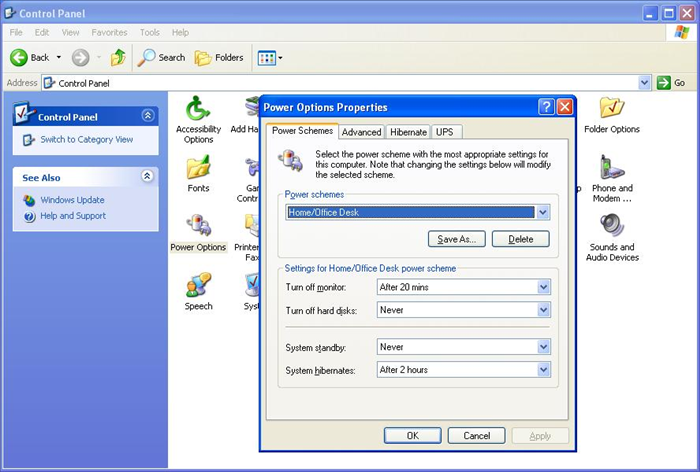
Task: Open the View menu
Action: (x=70, y=33)
